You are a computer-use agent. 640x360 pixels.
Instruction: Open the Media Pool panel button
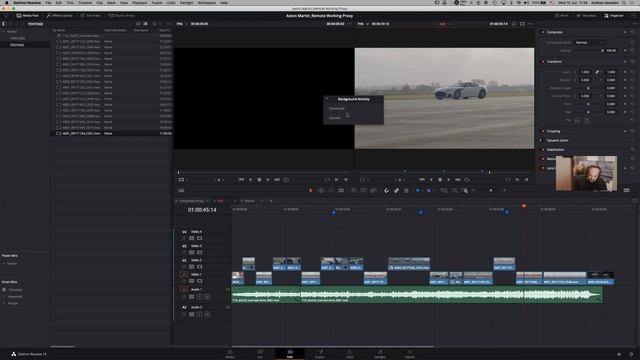point(27,16)
